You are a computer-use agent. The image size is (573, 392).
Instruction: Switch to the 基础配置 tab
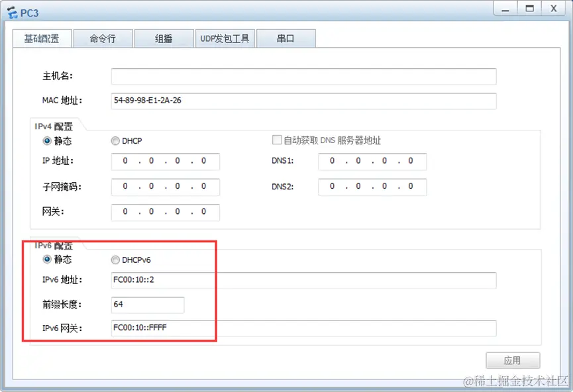[42, 38]
